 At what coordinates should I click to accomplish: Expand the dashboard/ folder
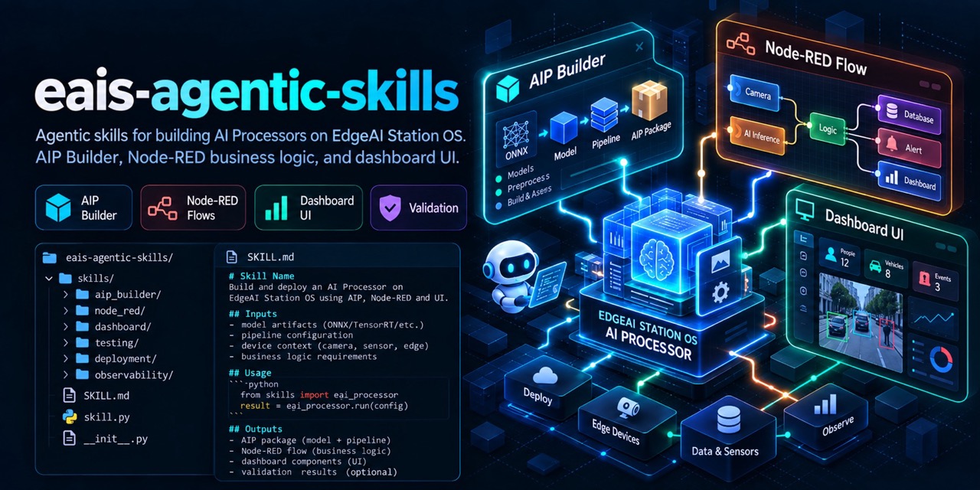(x=65, y=326)
